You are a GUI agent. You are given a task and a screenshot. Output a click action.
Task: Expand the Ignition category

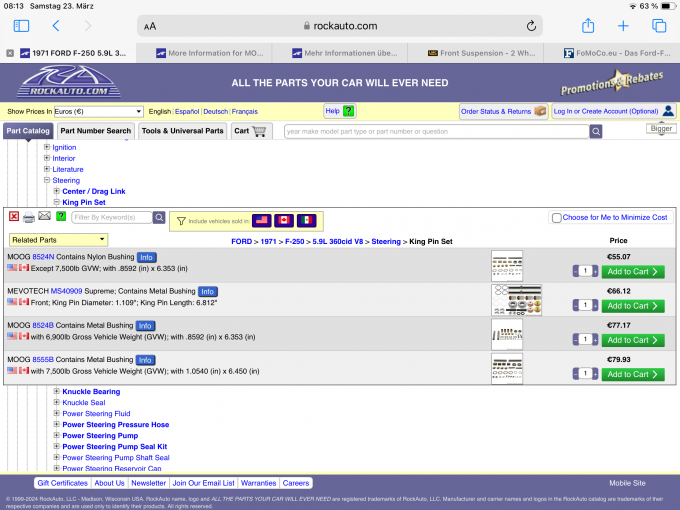click(x=47, y=147)
